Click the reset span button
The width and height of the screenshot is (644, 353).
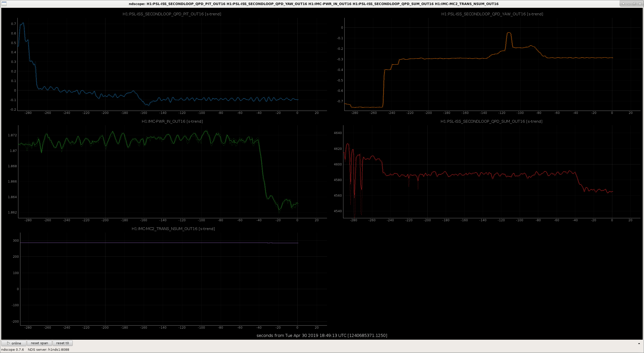39,343
